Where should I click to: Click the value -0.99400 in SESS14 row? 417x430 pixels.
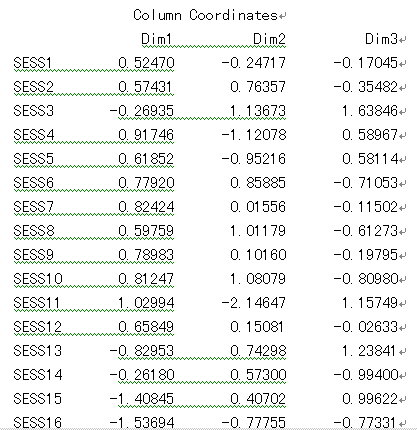point(366,375)
